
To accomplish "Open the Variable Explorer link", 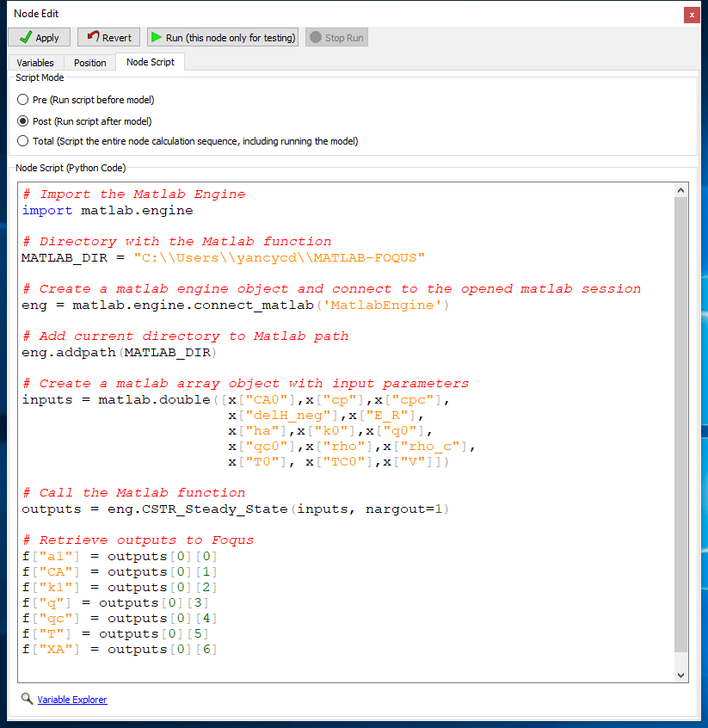I will pos(72,700).
